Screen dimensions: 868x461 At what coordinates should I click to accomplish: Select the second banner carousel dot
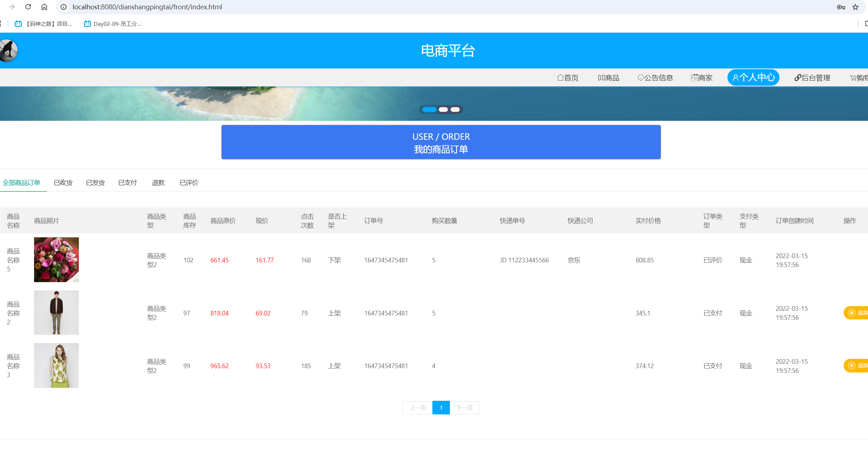pyautogui.click(x=443, y=110)
